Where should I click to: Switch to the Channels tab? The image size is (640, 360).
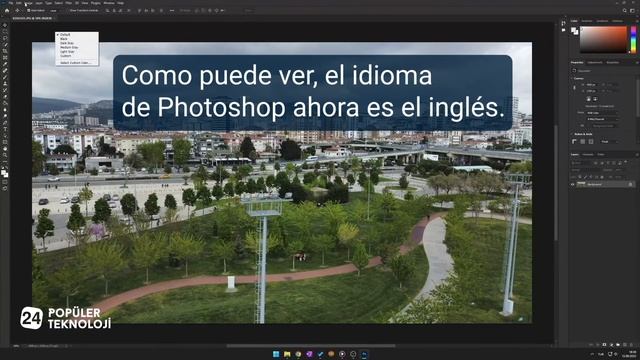(x=588, y=155)
